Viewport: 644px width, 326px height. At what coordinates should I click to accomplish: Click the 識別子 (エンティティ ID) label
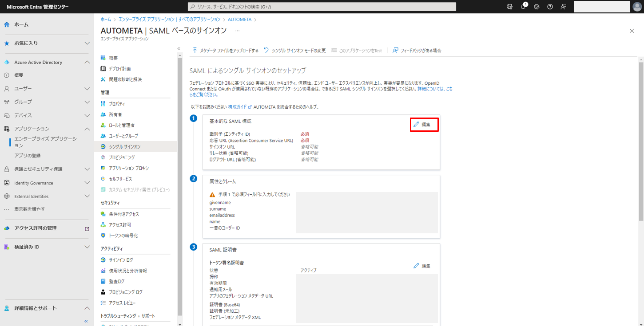tap(230, 134)
